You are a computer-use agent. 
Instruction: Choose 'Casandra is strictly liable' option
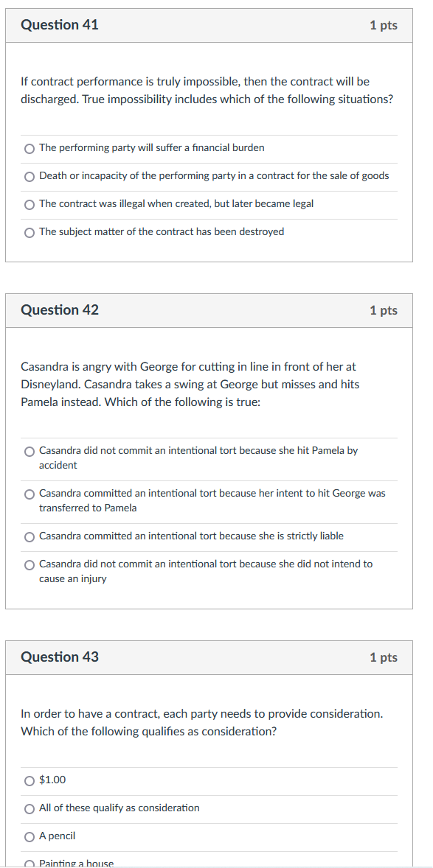coord(29,536)
